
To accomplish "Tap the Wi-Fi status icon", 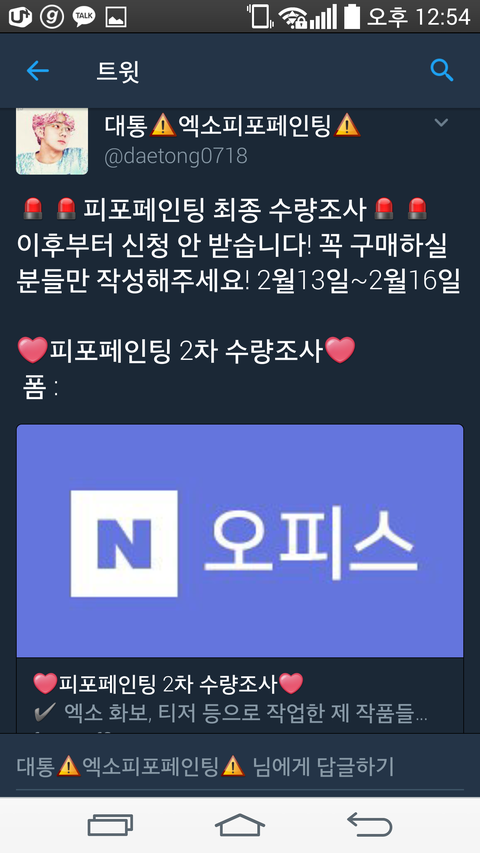I will (x=292, y=17).
